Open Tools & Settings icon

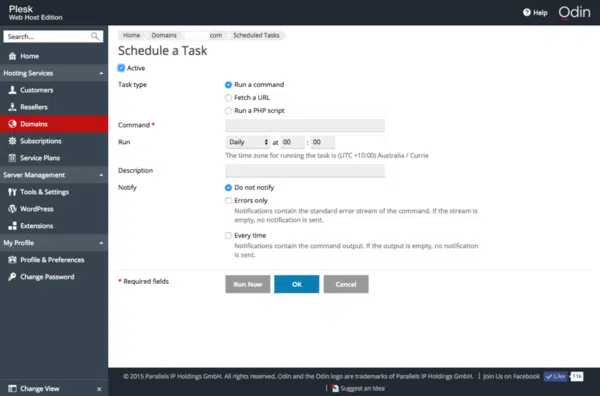[12, 192]
